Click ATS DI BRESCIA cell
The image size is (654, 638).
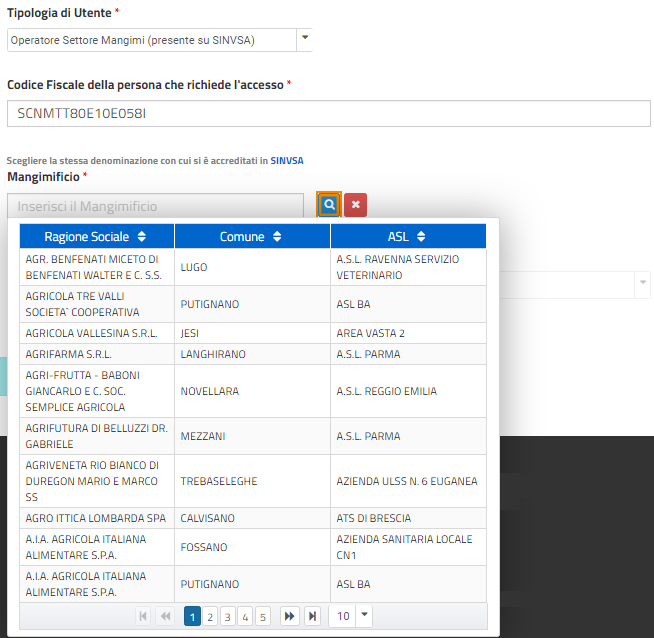[408, 518]
